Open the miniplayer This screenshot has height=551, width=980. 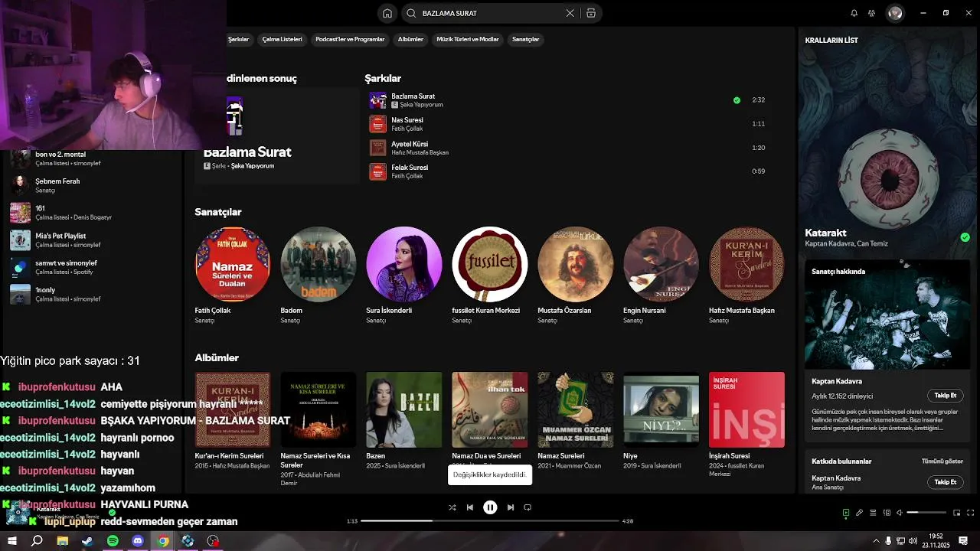(957, 513)
